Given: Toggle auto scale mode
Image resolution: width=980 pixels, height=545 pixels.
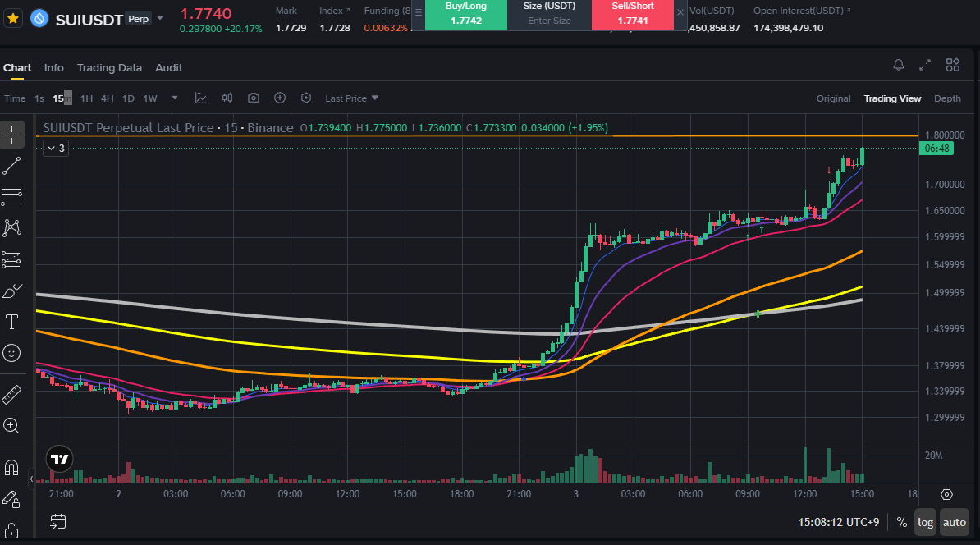Looking at the screenshot, I should (x=955, y=523).
